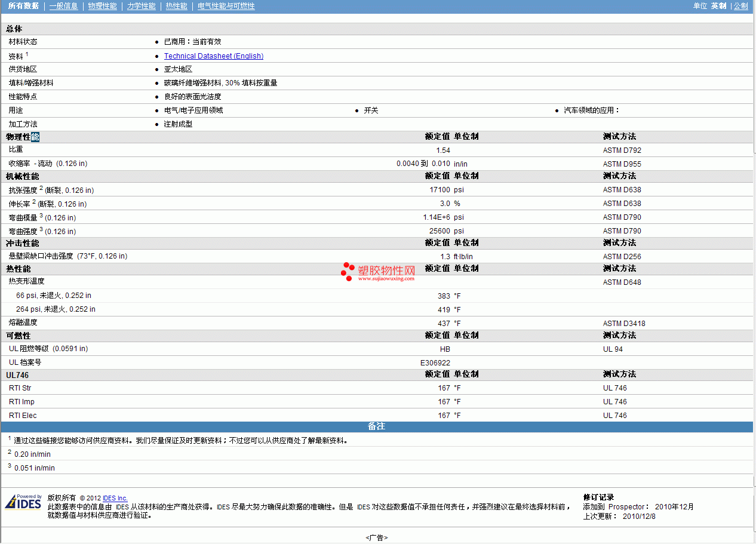Click the 修订记录 revision history heading
Image resolution: width=756 pixels, height=544 pixels.
click(x=598, y=497)
